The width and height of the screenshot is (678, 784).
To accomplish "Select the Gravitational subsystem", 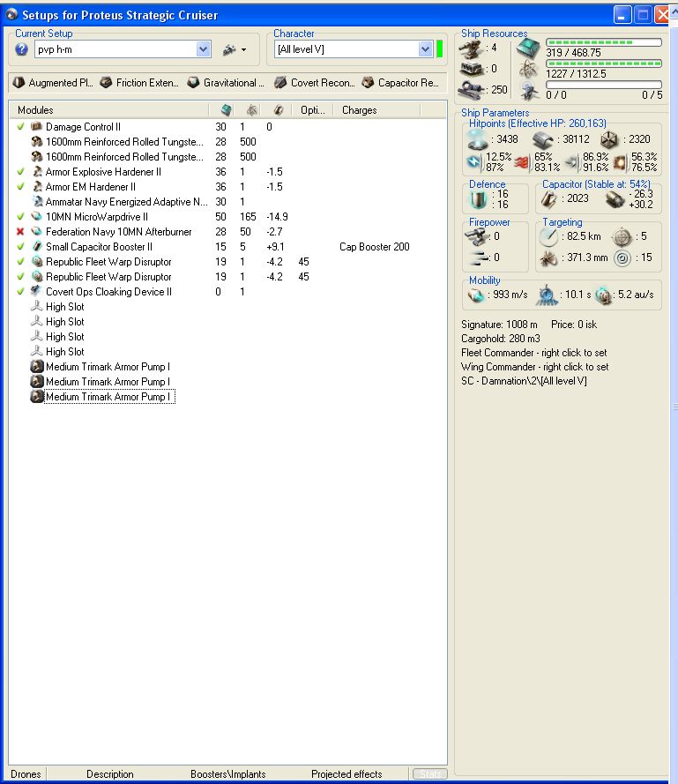I will point(226,83).
